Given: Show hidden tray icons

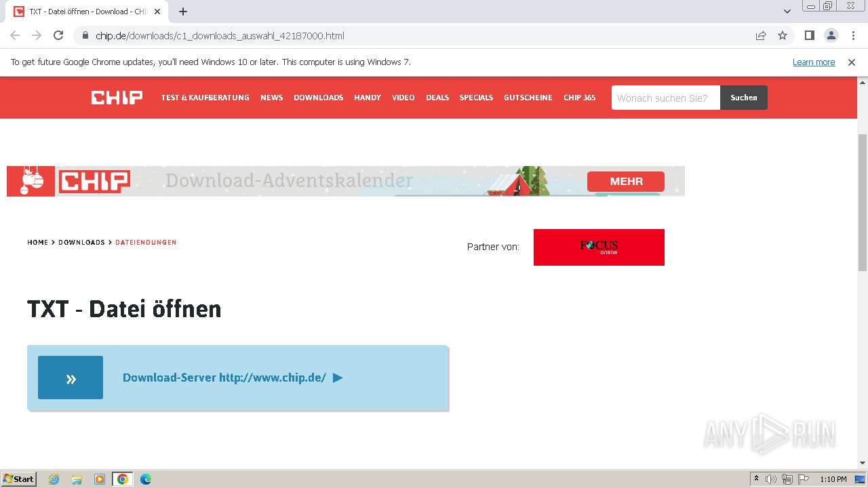Looking at the screenshot, I should tap(756, 479).
